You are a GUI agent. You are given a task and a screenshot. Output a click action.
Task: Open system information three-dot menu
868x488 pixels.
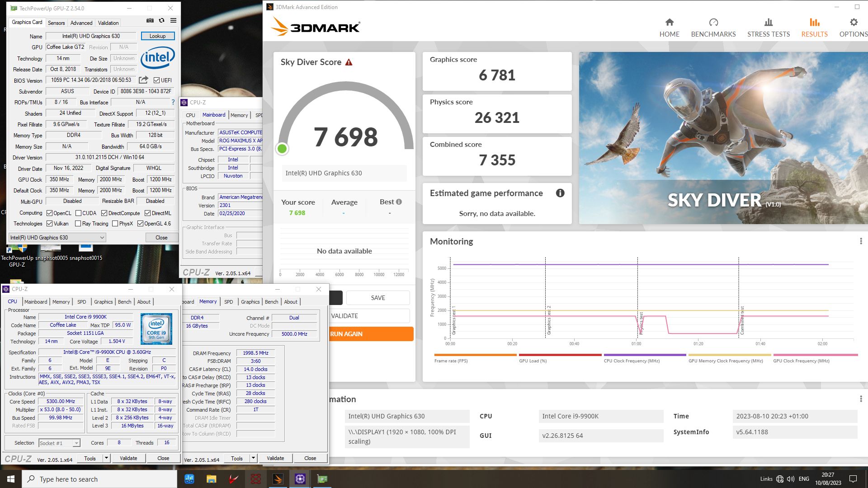point(860,399)
